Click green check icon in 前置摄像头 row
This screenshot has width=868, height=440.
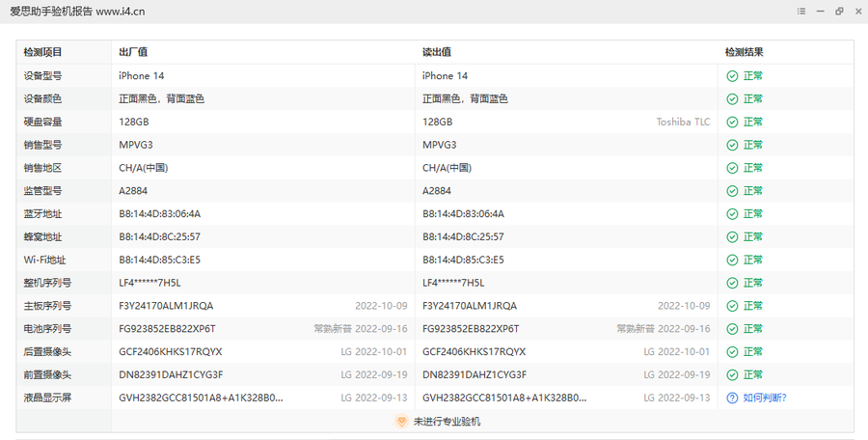[x=732, y=374]
